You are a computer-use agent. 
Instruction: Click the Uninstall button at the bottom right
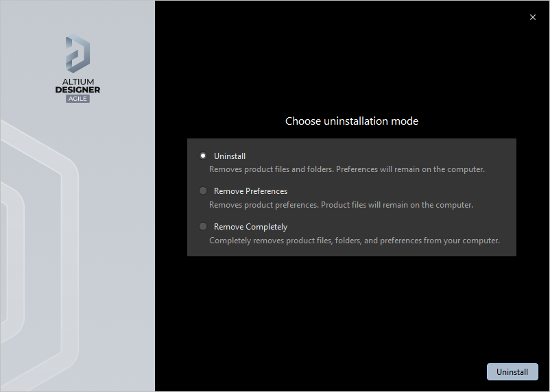(512, 371)
